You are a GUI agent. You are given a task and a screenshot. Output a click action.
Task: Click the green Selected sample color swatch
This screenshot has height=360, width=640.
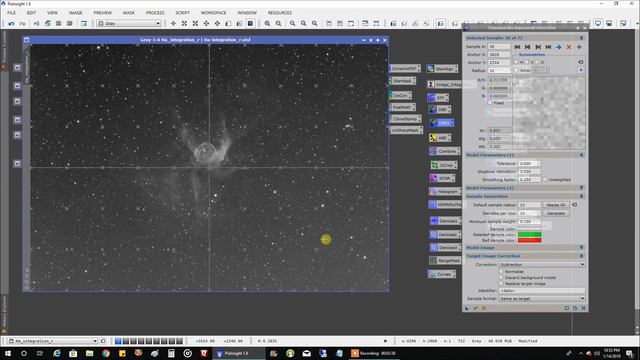[529, 235]
